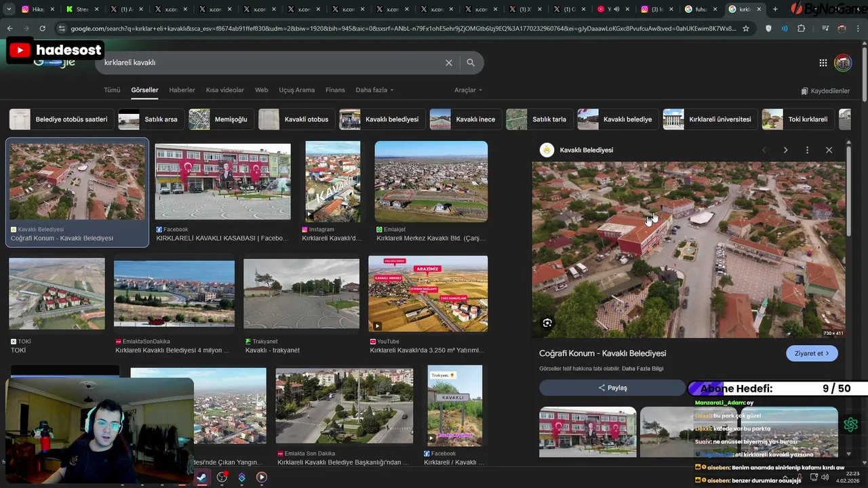Screen dimensions: 868x488
Task: Submit the search with the magnifier icon
Action: [471, 62]
